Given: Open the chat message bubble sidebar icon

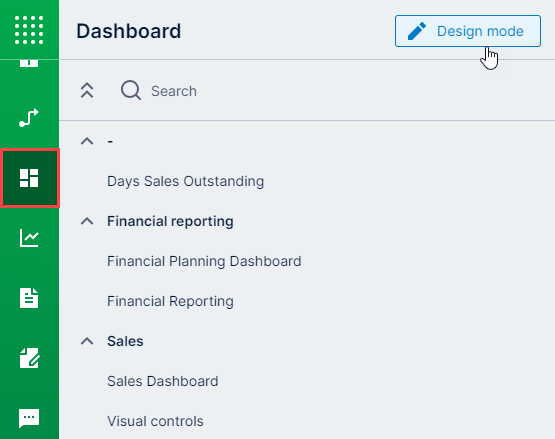Looking at the screenshot, I should (29, 418).
